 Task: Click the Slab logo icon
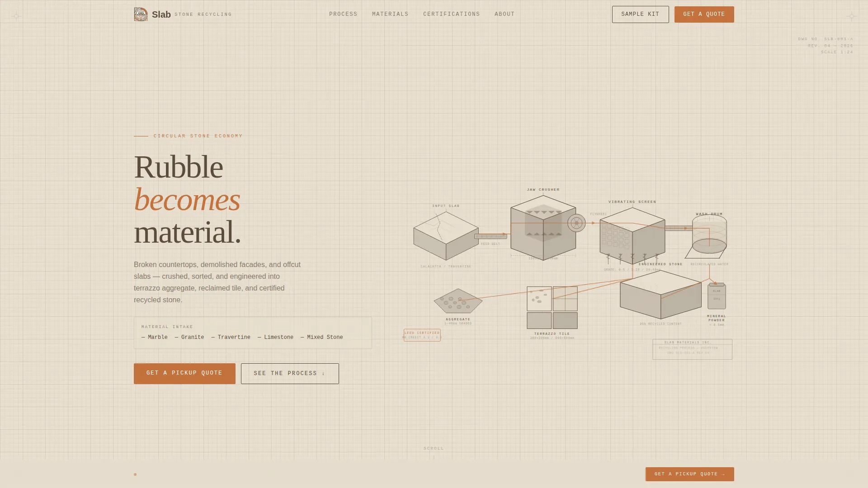coord(141,14)
